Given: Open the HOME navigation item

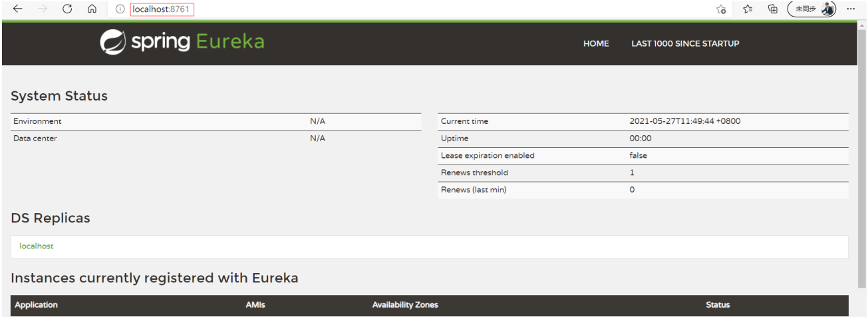Looking at the screenshot, I should tap(596, 44).
